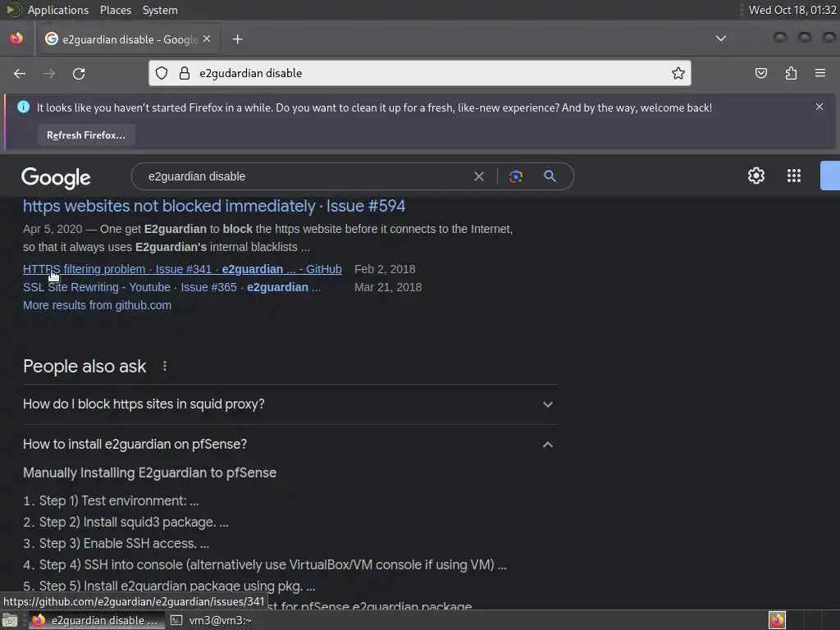
Task: Open the System menu
Action: (160, 10)
